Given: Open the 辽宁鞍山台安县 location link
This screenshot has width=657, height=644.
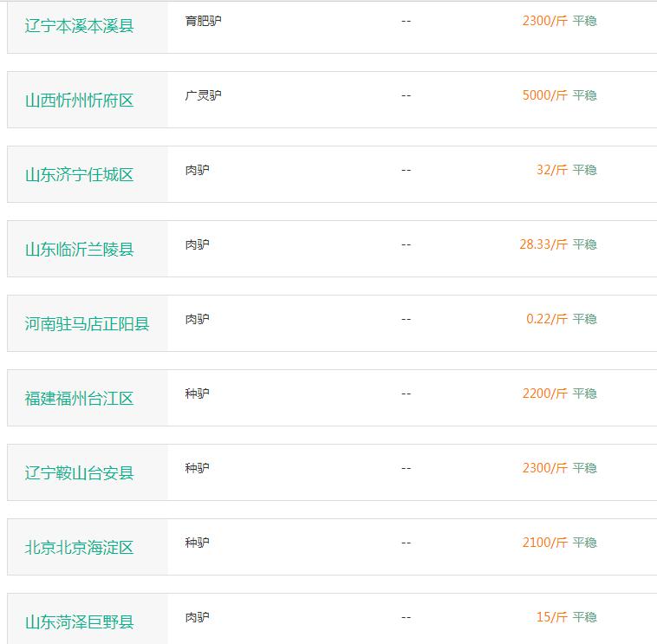Looking at the screenshot, I should click(79, 473).
